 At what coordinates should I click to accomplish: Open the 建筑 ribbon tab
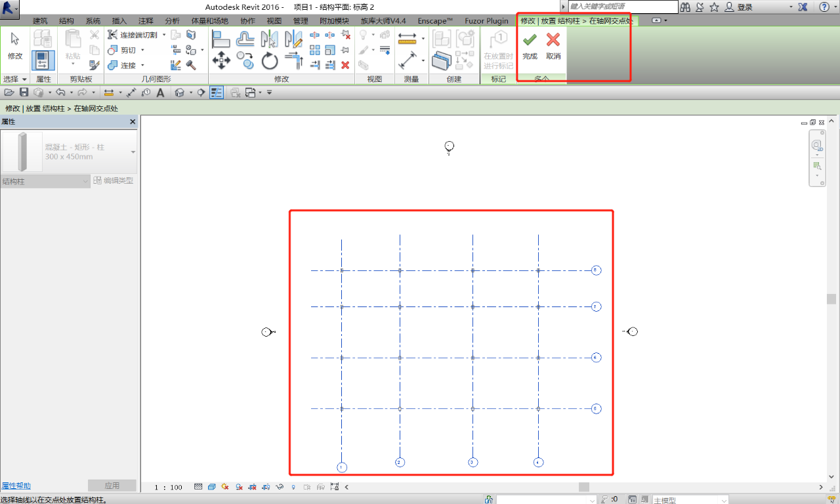(x=41, y=21)
